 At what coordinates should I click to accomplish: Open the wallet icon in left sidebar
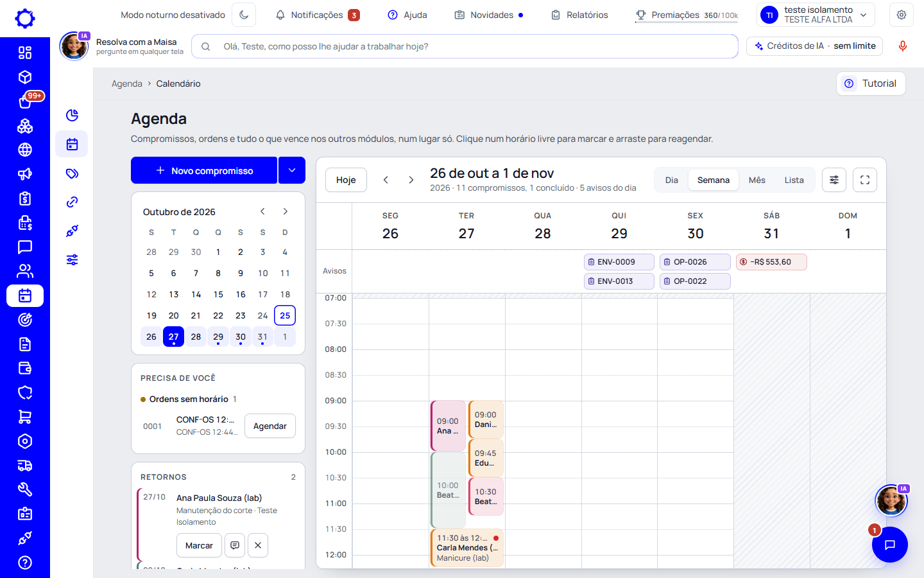(x=25, y=368)
